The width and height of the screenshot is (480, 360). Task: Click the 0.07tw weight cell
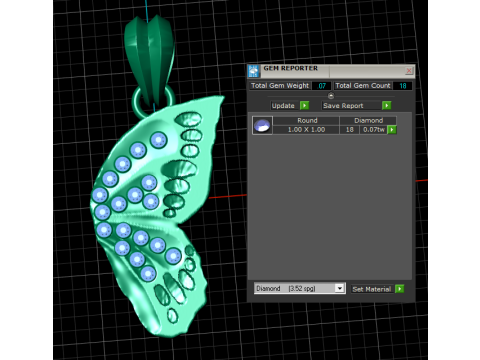click(x=373, y=130)
